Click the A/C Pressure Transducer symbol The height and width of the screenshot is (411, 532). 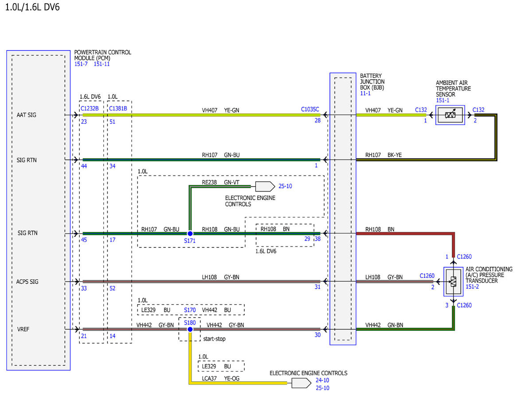453,282
